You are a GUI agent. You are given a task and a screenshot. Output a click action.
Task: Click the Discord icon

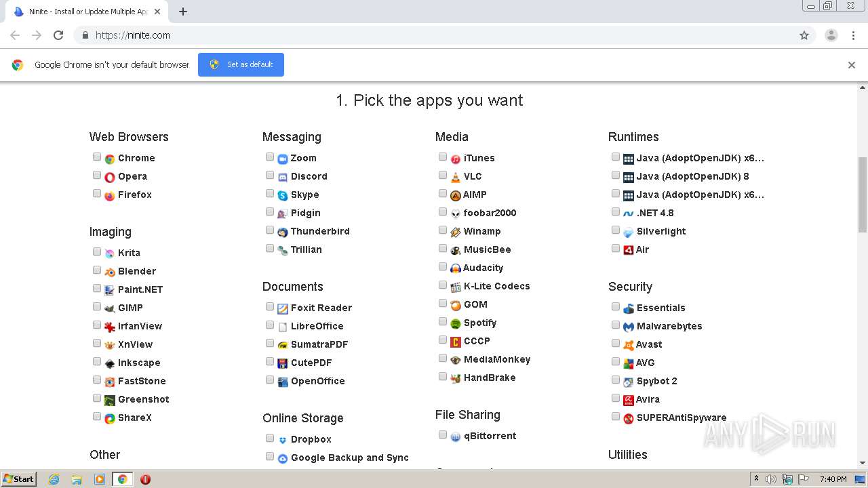283,177
